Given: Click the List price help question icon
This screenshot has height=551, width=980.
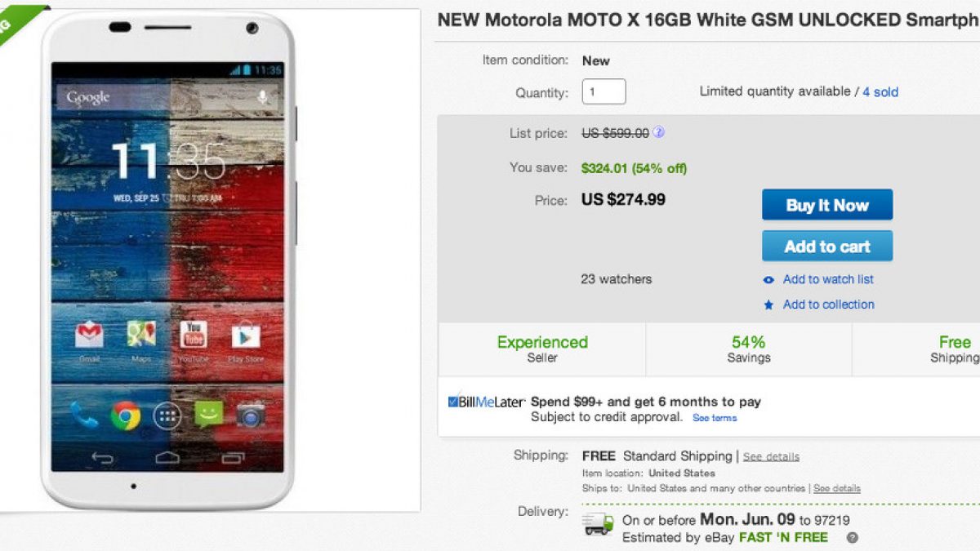Looking at the screenshot, I should coord(659,132).
